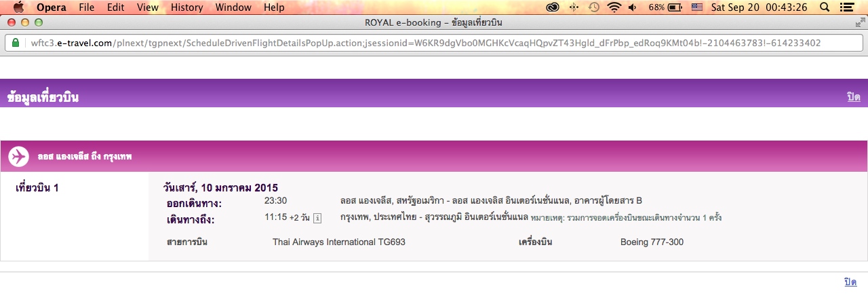The height and width of the screenshot is (294, 868).
Task: Click the เครื่องบิน aircraft label
Action: click(535, 242)
